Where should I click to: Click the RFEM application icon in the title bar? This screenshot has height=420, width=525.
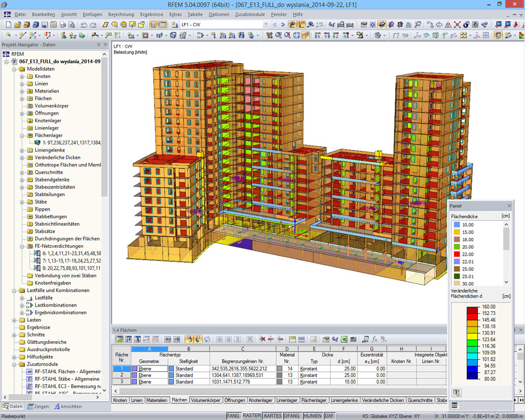point(6,4)
